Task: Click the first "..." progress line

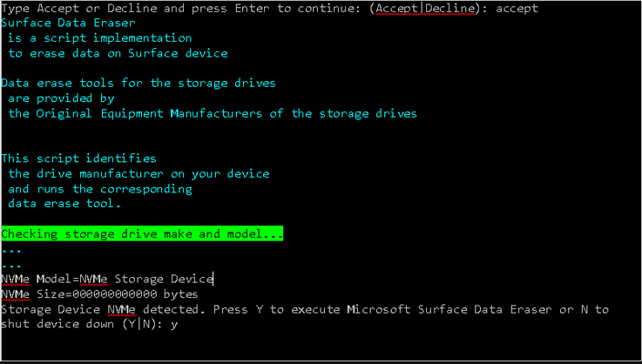Action: coord(10,250)
